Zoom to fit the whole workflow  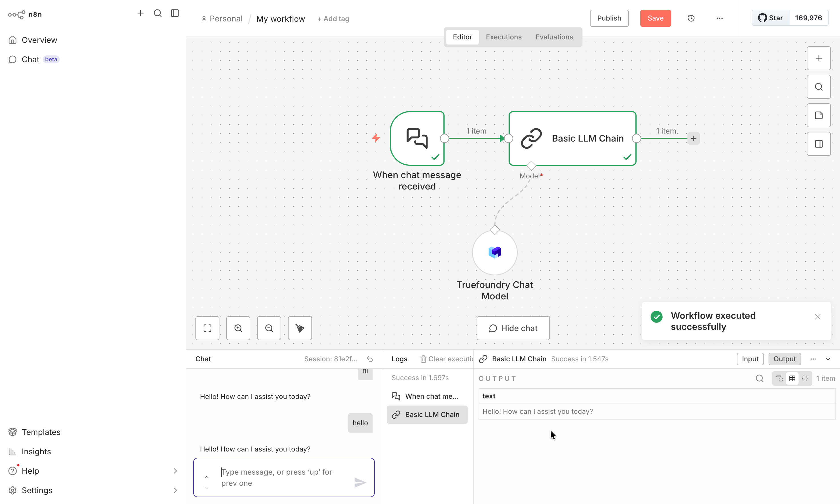pyautogui.click(x=207, y=328)
